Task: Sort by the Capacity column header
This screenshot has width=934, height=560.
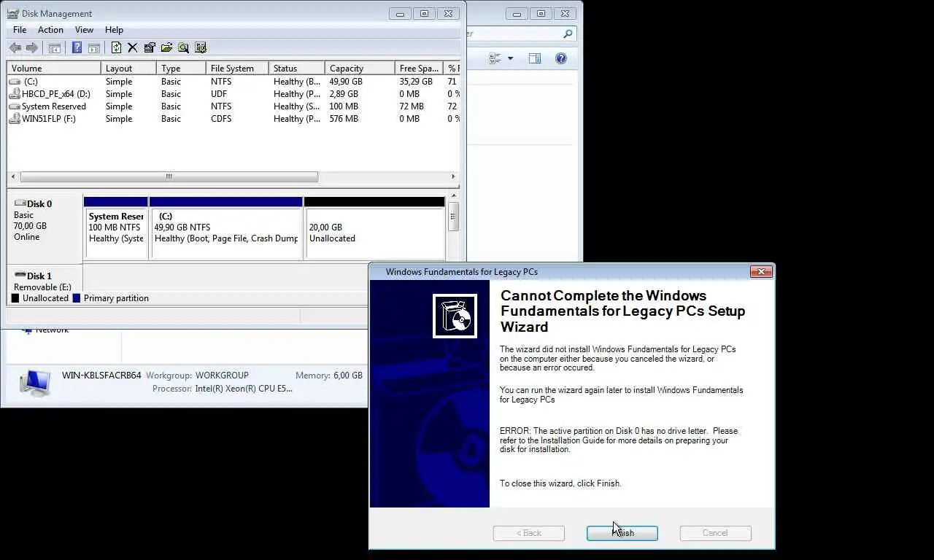Action: tap(360, 68)
